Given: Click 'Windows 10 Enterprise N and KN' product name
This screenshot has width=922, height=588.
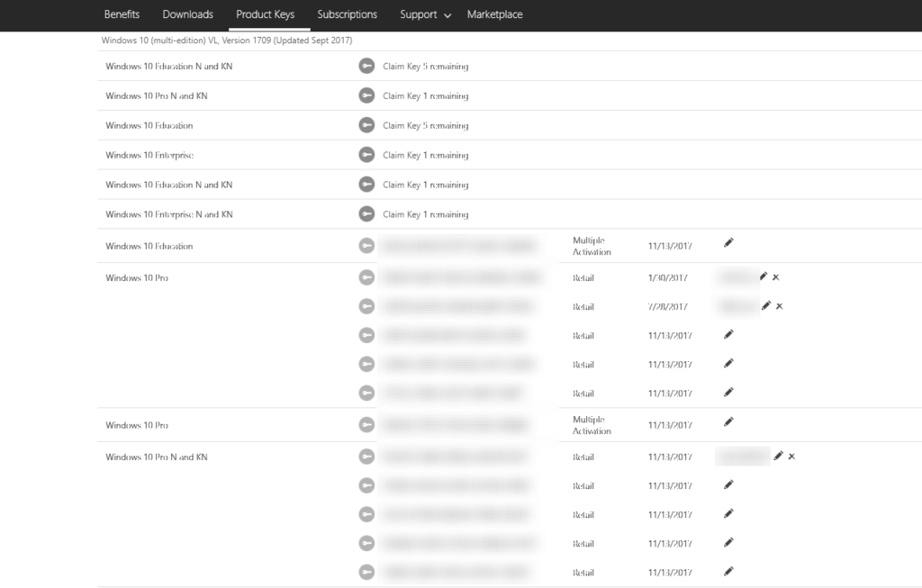Looking at the screenshot, I should coord(169,214).
